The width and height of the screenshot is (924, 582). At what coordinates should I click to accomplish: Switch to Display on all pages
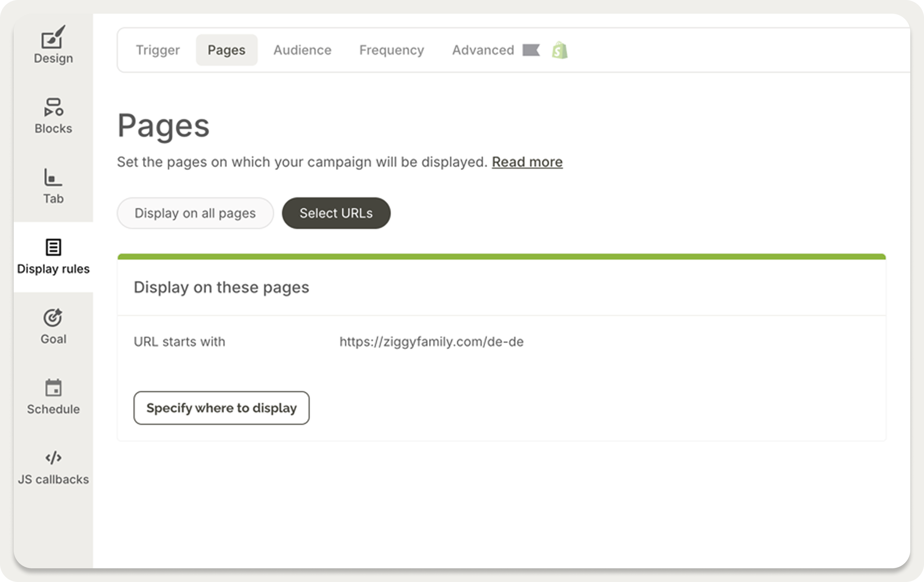(x=195, y=213)
